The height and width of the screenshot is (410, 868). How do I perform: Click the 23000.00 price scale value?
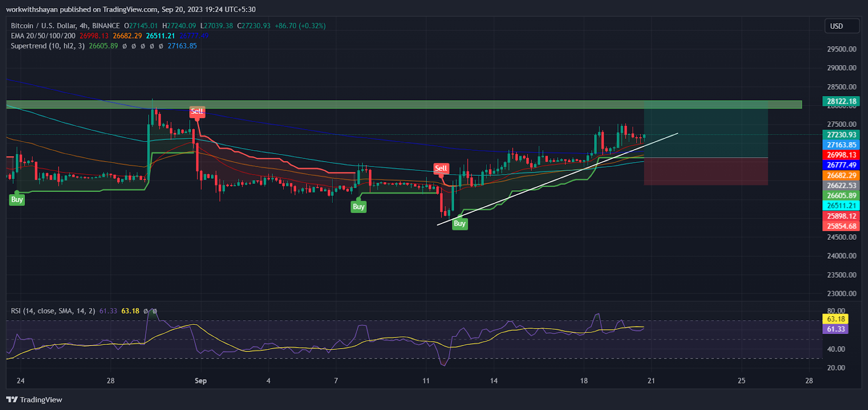pos(841,294)
